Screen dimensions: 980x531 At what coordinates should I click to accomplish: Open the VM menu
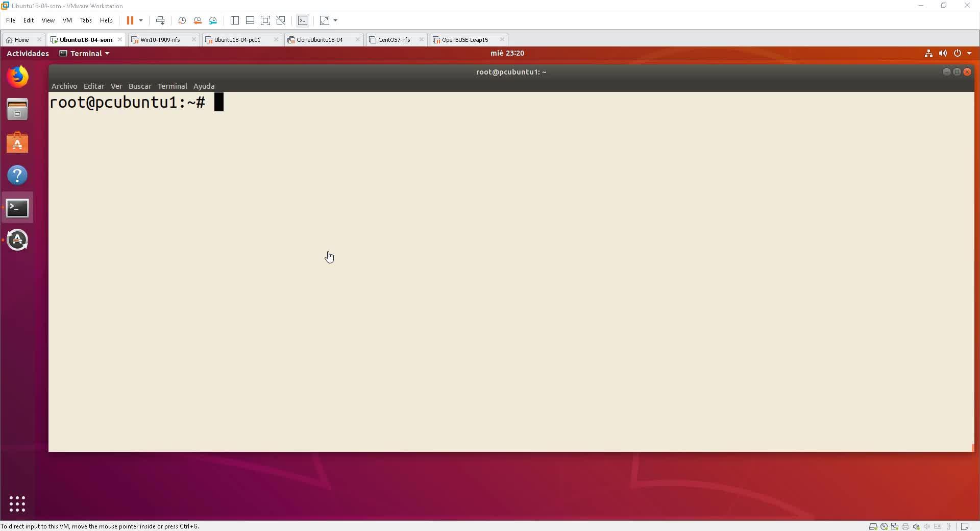(x=67, y=20)
